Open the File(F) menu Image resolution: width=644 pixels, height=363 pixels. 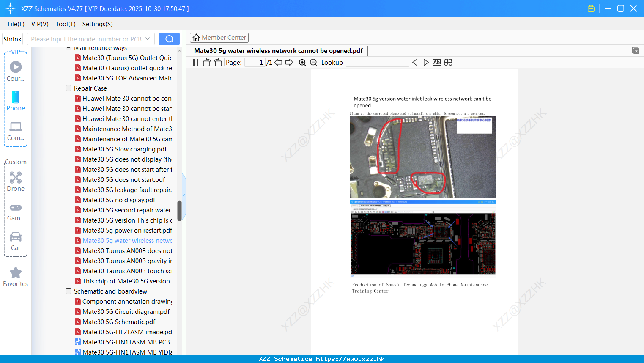click(16, 24)
